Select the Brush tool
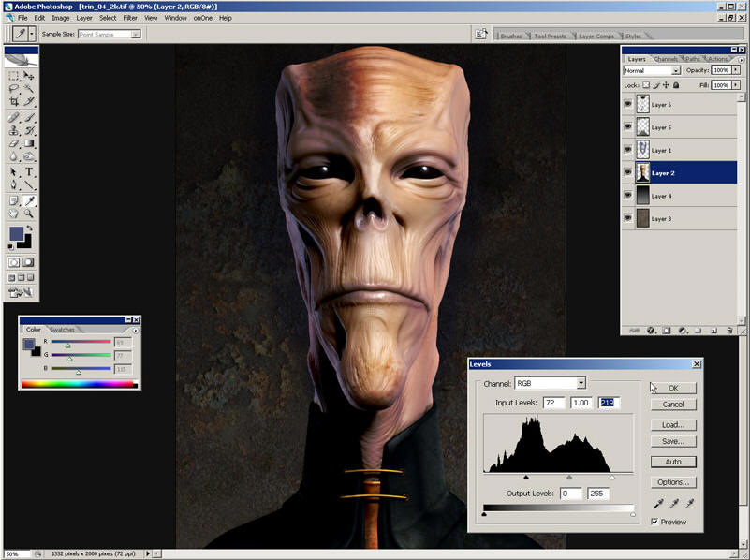This screenshot has width=750, height=560. click(x=29, y=117)
